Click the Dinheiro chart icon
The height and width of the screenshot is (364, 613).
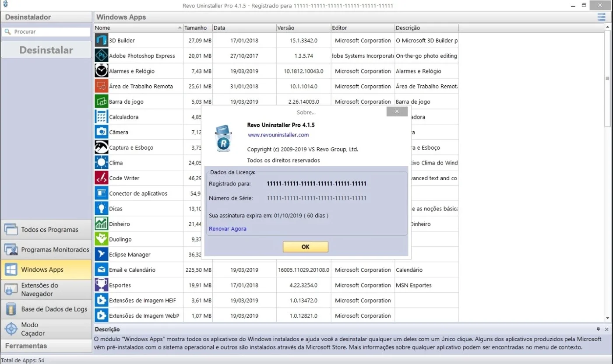(102, 224)
